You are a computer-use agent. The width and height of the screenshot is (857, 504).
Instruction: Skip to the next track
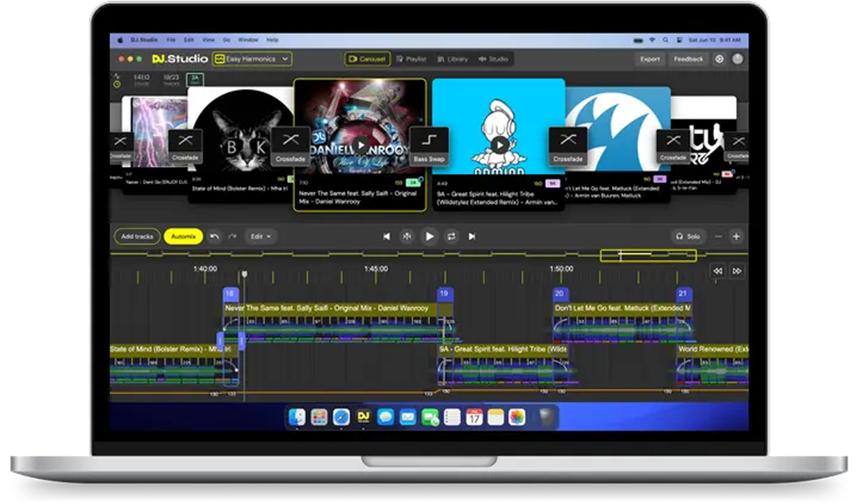point(471,237)
